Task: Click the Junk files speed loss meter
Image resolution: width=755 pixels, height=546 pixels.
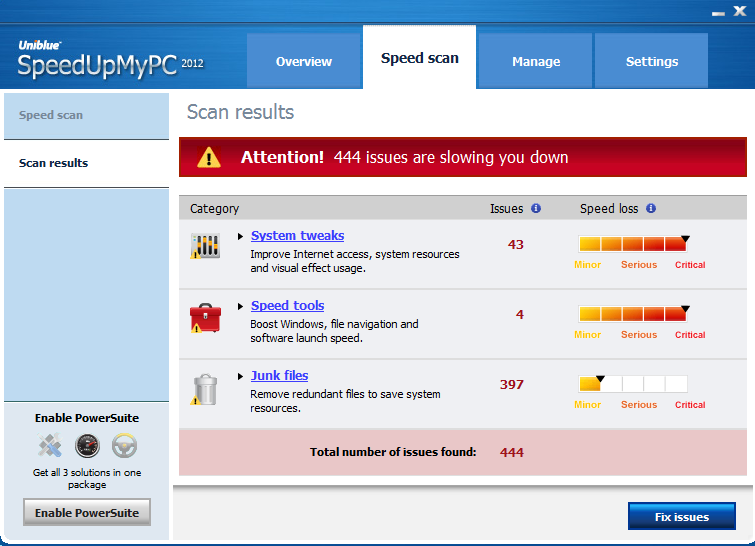Action: [633, 383]
